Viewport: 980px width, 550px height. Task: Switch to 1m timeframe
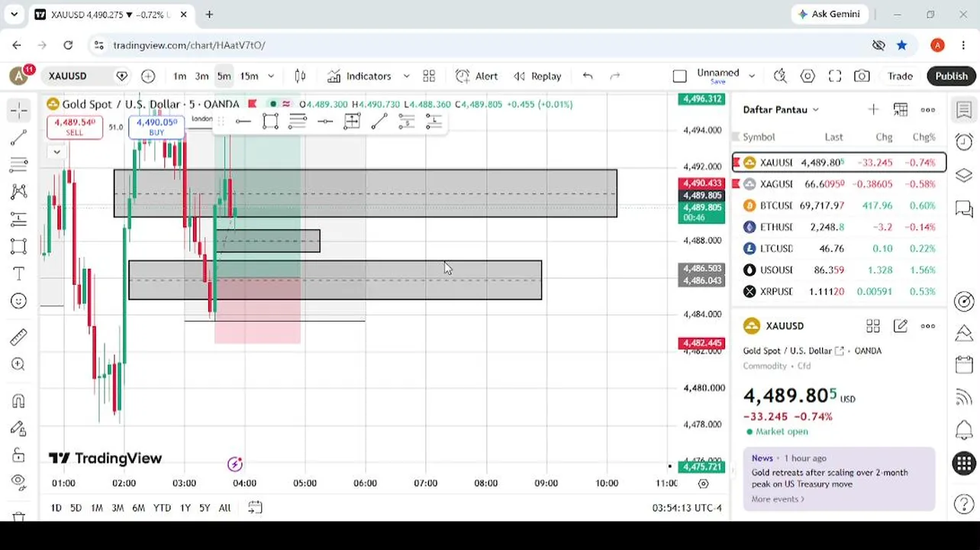[179, 76]
